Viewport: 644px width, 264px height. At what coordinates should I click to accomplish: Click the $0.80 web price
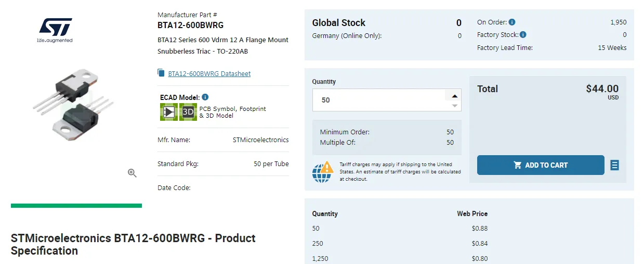(480, 258)
